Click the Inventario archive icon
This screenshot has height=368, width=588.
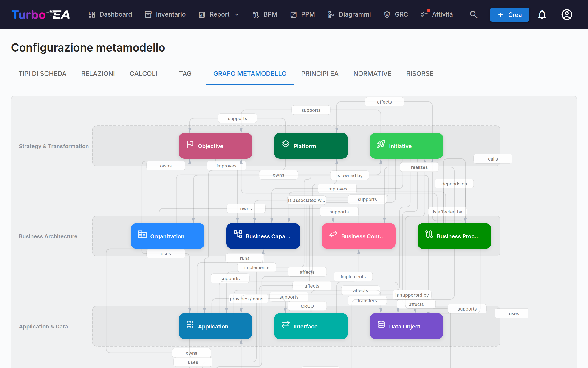point(148,14)
